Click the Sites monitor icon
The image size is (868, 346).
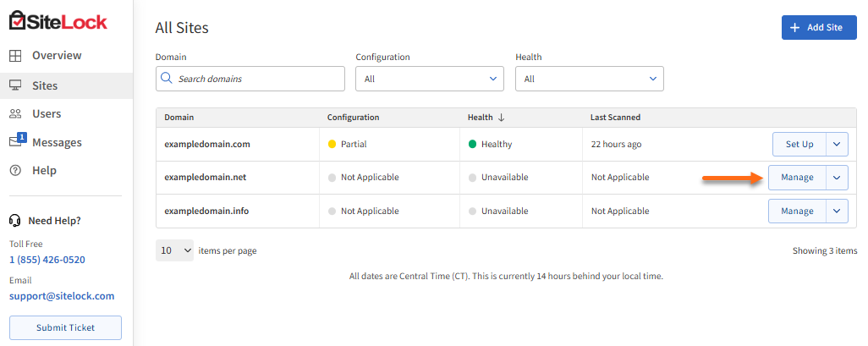pyautogui.click(x=15, y=85)
